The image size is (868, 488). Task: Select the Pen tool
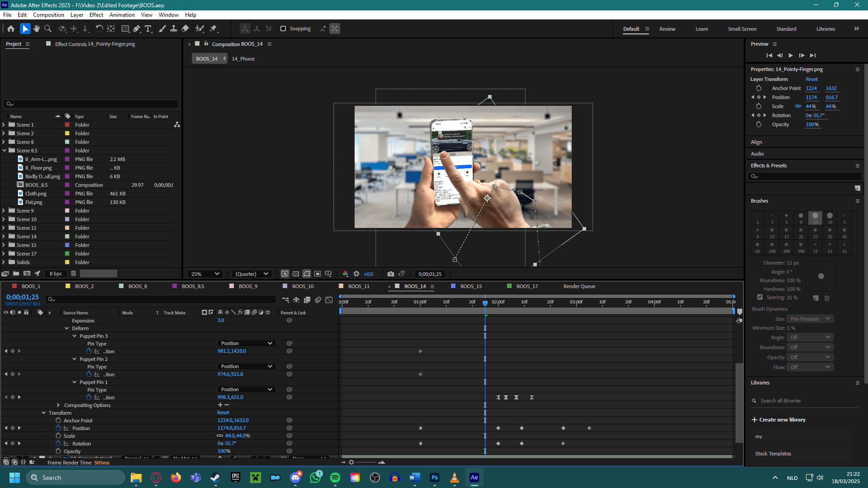tap(137, 28)
